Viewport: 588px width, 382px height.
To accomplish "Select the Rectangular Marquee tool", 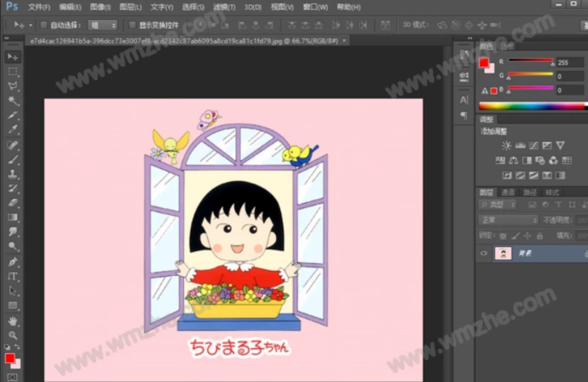I will tap(13, 71).
